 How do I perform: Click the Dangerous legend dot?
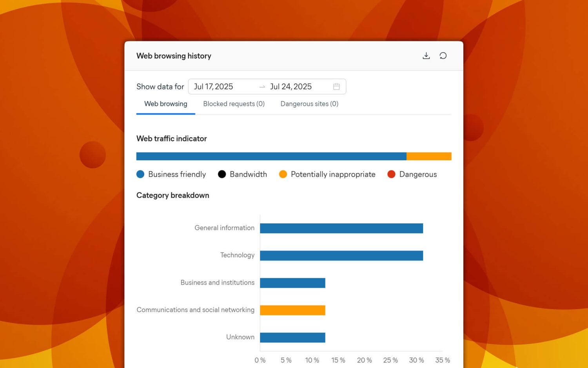click(x=391, y=174)
